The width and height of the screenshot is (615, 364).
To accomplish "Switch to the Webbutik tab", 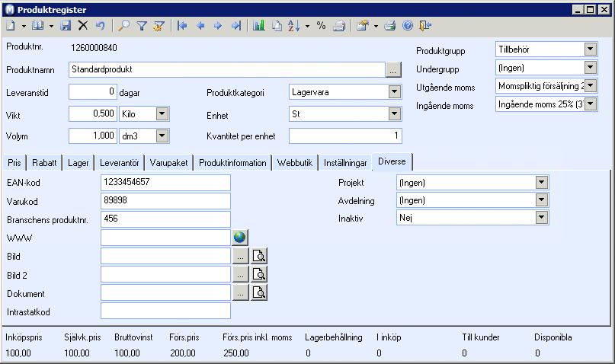I will [295, 163].
